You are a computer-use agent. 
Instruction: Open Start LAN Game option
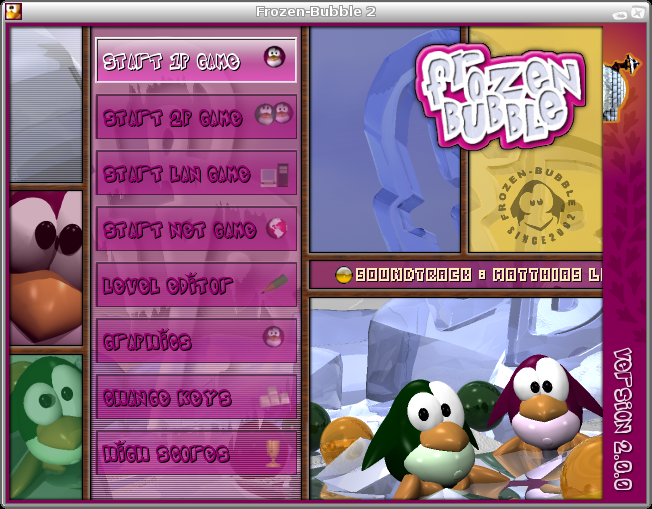pyautogui.click(x=196, y=173)
